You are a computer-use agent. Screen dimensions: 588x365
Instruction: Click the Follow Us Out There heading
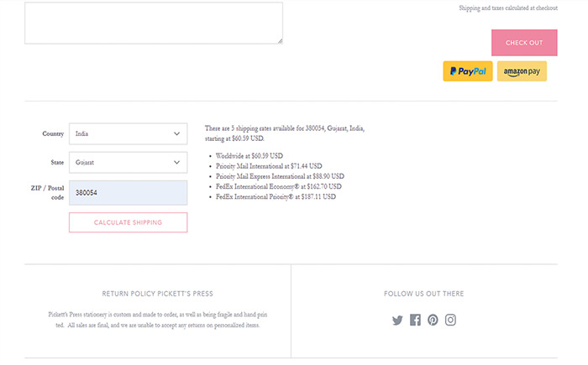(423, 294)
